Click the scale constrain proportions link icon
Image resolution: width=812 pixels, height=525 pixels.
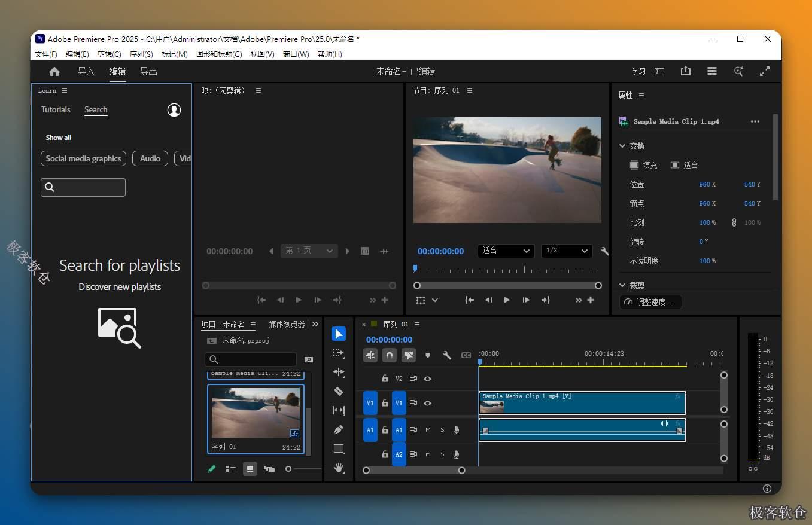point(734,222)
